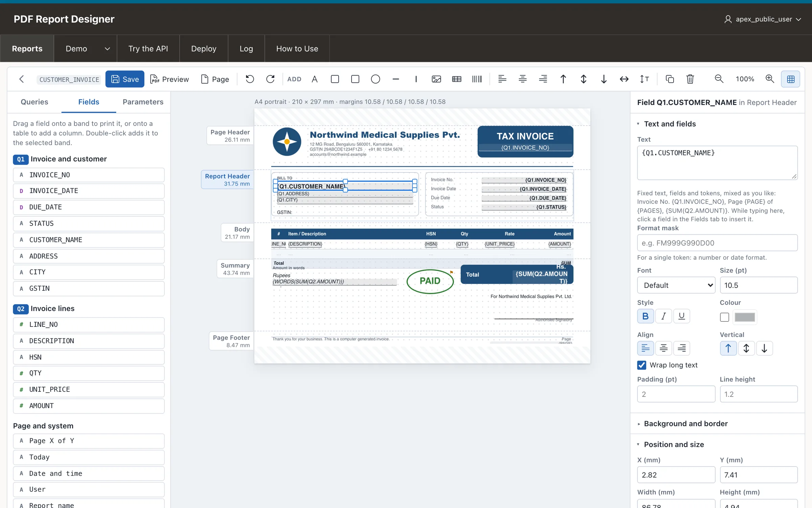Zoom in the design canvas
812x508 pixels.
click(770, 79)
